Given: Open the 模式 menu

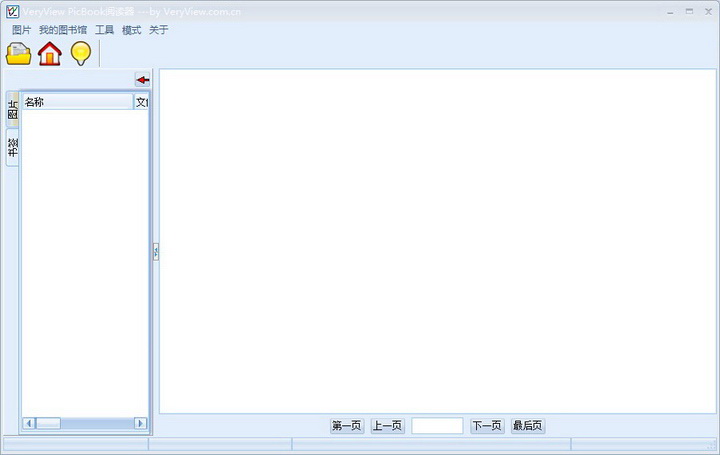Looking at the screenshot, I should (131, 30).
